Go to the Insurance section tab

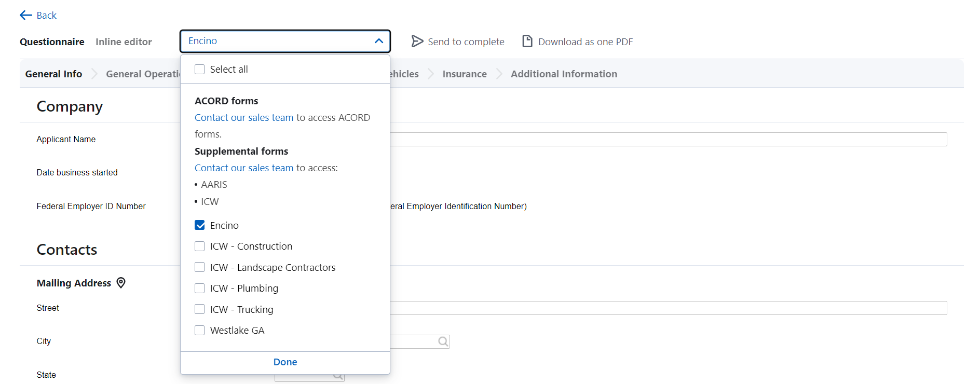[x=464, y=74]
